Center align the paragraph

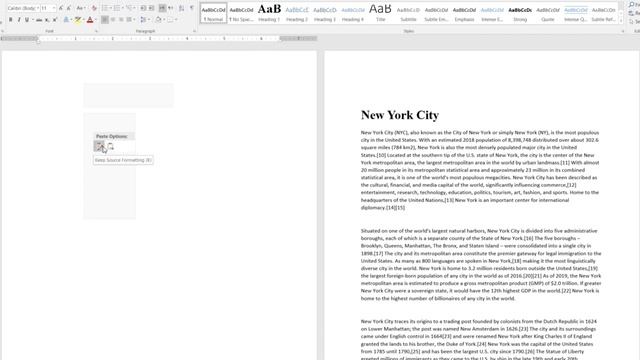[113, 20]
